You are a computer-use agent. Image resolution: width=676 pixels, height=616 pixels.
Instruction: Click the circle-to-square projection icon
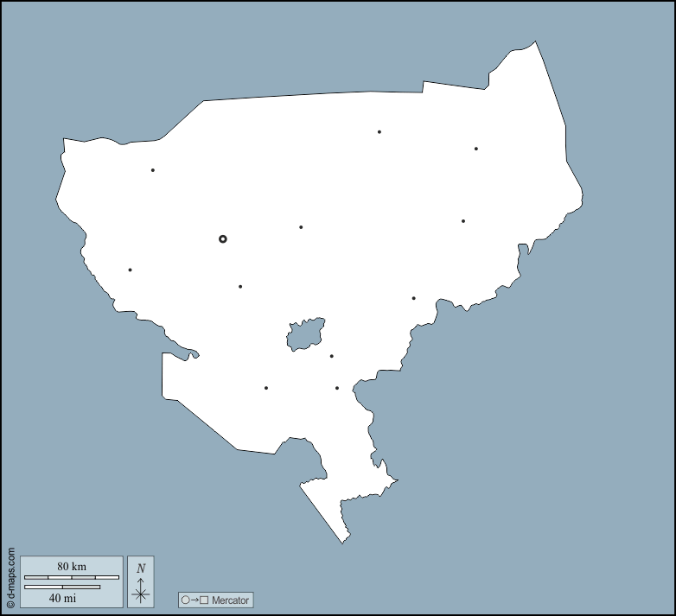pyautogui.click(x=195, y=600)
